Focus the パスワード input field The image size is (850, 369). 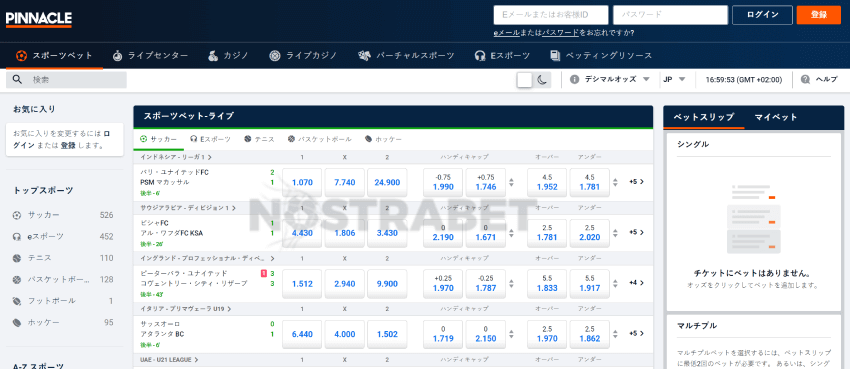(x=670, y=15)
